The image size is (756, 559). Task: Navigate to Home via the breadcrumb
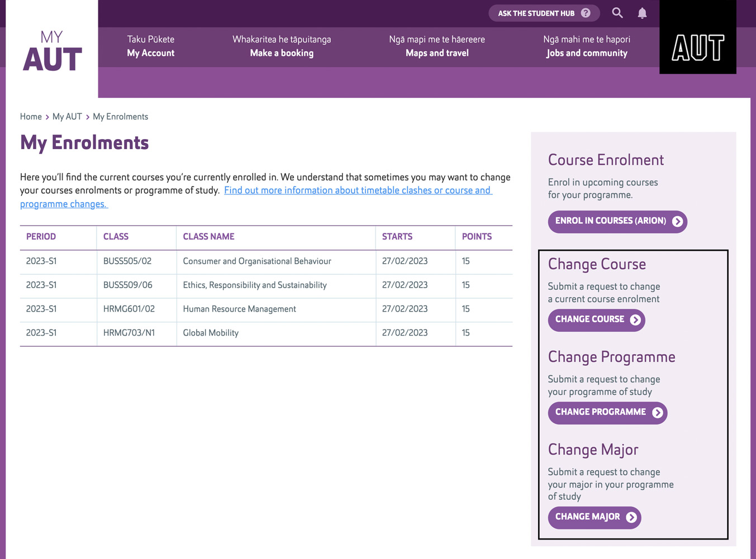coord(31,116)
